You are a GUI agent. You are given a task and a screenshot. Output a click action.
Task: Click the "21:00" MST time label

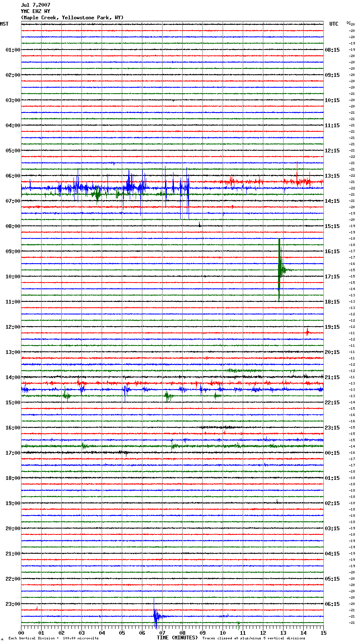(13, 554)
